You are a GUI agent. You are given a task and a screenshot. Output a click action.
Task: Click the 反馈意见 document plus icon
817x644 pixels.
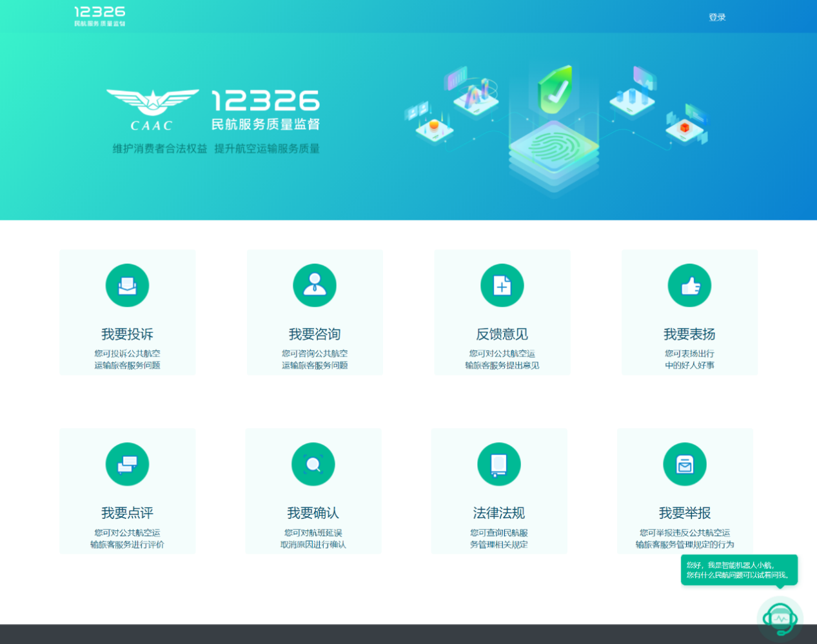502,286
